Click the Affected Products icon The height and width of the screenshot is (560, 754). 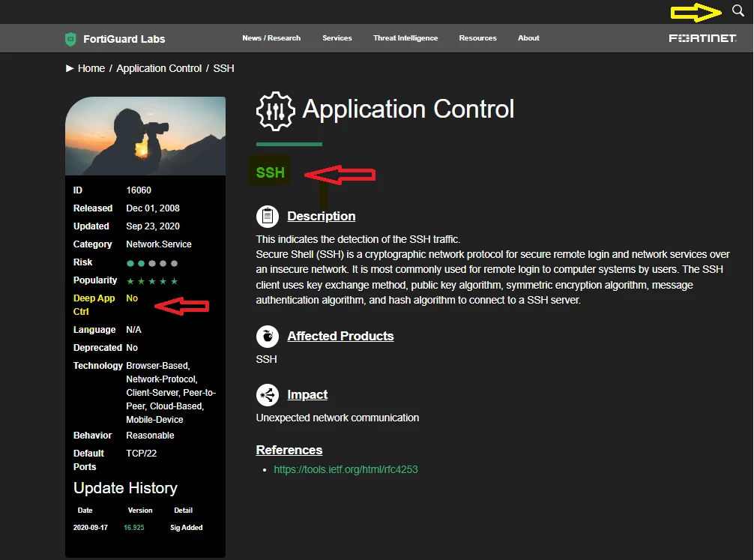coord(268,337)
